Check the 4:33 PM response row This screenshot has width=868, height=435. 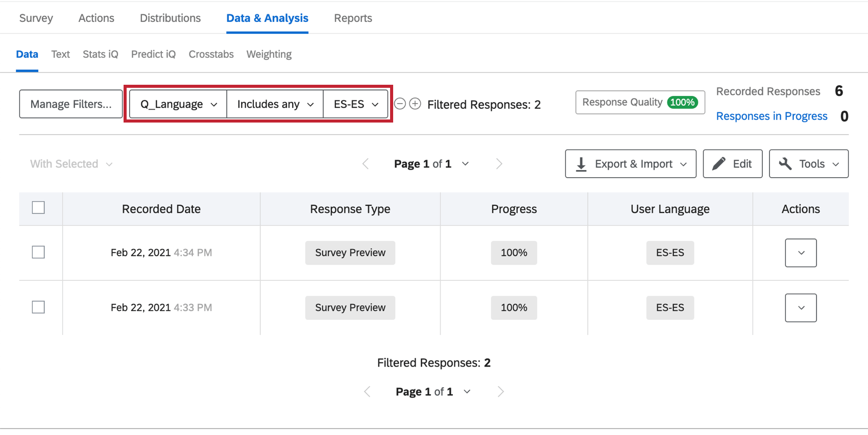point(38,307)
